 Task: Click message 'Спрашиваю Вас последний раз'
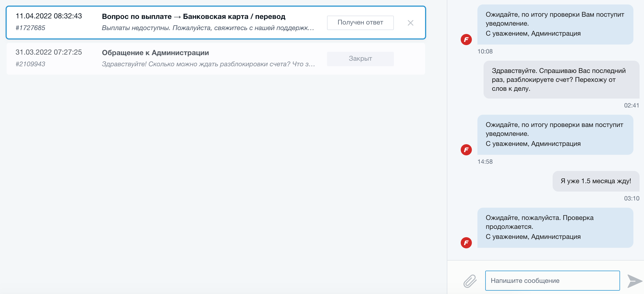[x=558, y=80]
